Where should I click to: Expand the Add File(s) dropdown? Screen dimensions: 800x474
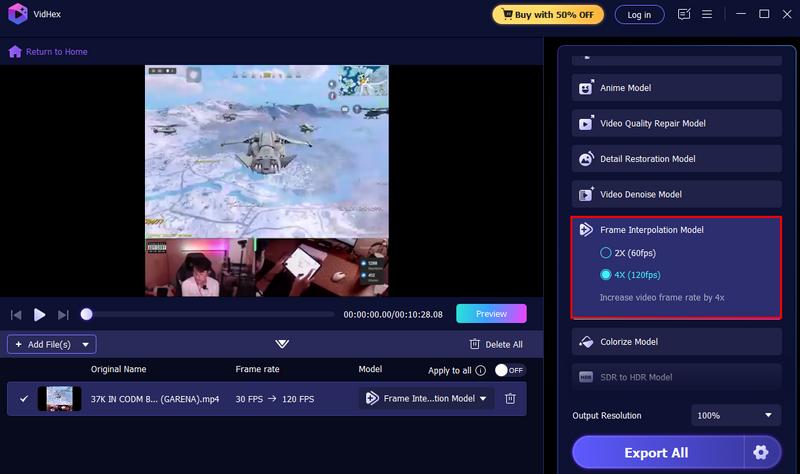tap(87, 344)
